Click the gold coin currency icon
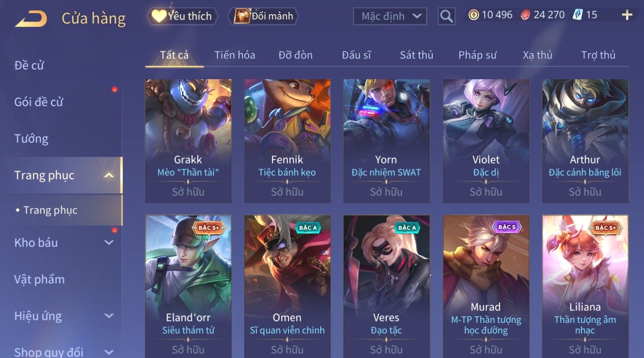644x358 pixels. click(x=473, y=15)
